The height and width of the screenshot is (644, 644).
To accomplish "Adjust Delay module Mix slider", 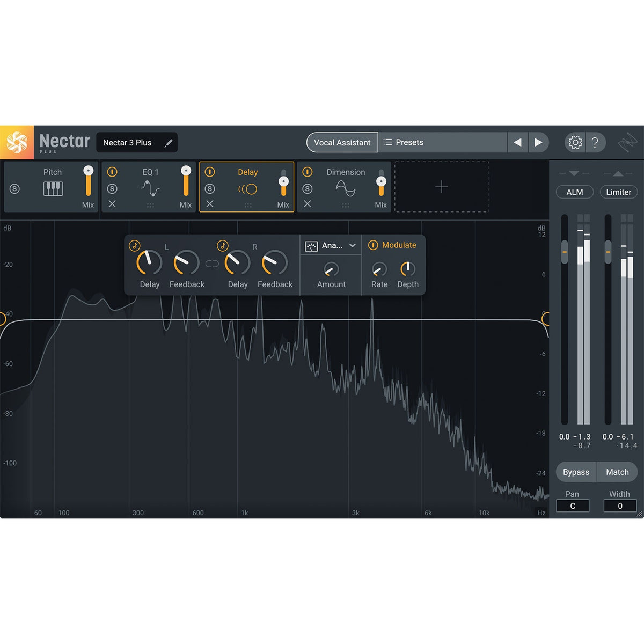I will coord(283,182).
